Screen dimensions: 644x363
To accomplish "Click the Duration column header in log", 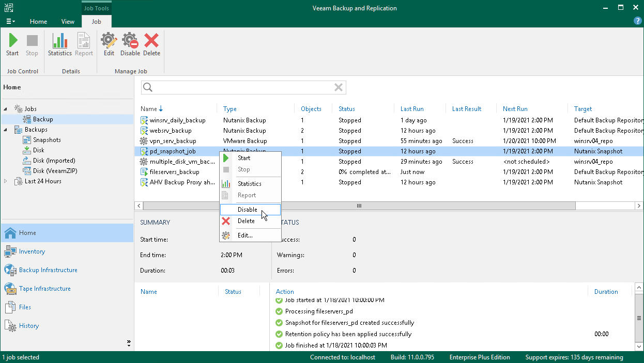I will (606, 292).
